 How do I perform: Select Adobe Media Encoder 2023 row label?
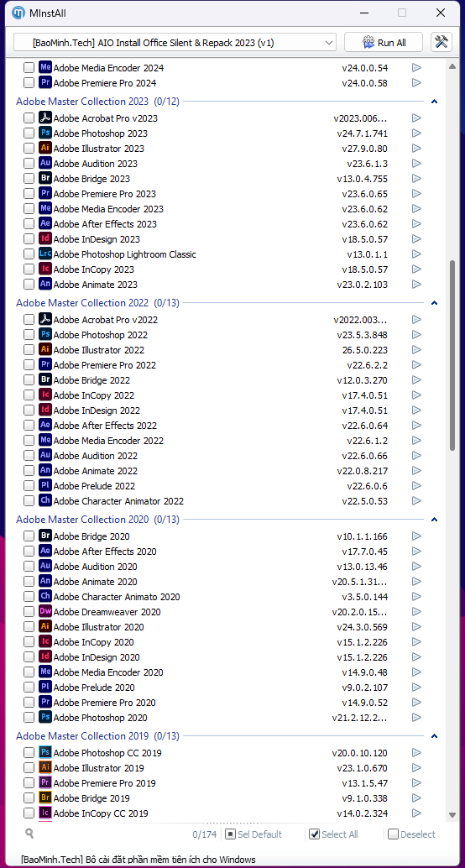click(x=108, y=209)
